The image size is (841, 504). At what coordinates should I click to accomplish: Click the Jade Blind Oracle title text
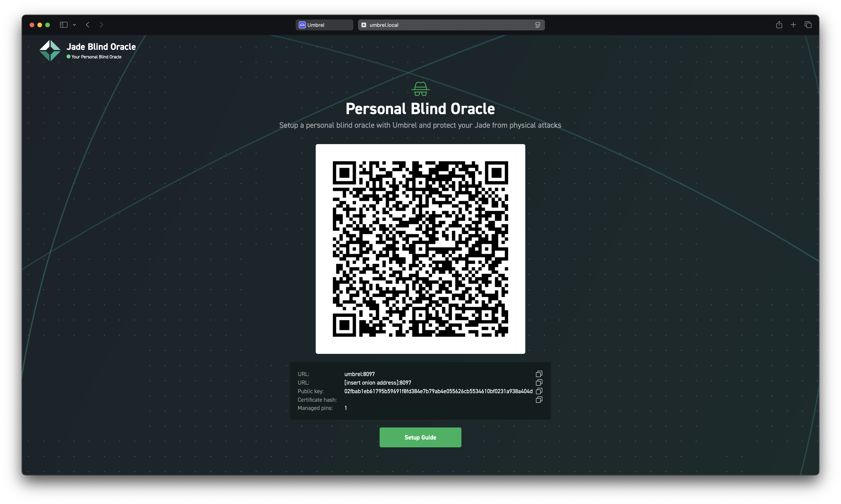(101, 47)
